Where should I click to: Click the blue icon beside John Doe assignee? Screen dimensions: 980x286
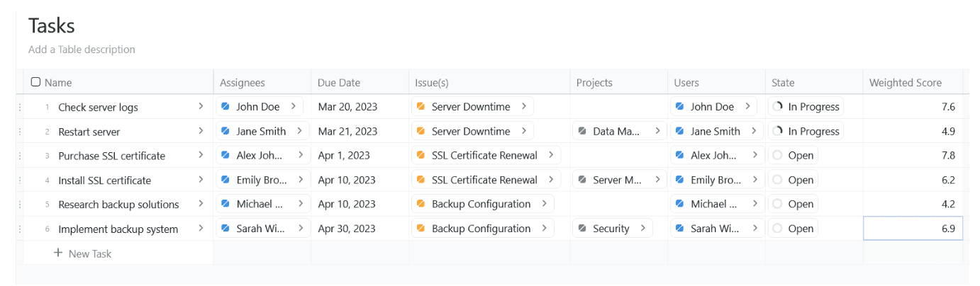(x=225, y=107)
